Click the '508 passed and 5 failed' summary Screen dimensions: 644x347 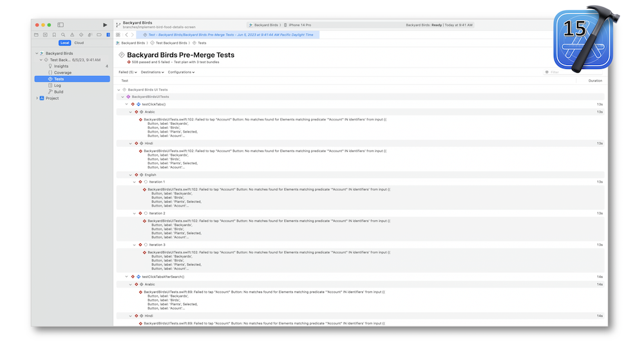[151, 62]
